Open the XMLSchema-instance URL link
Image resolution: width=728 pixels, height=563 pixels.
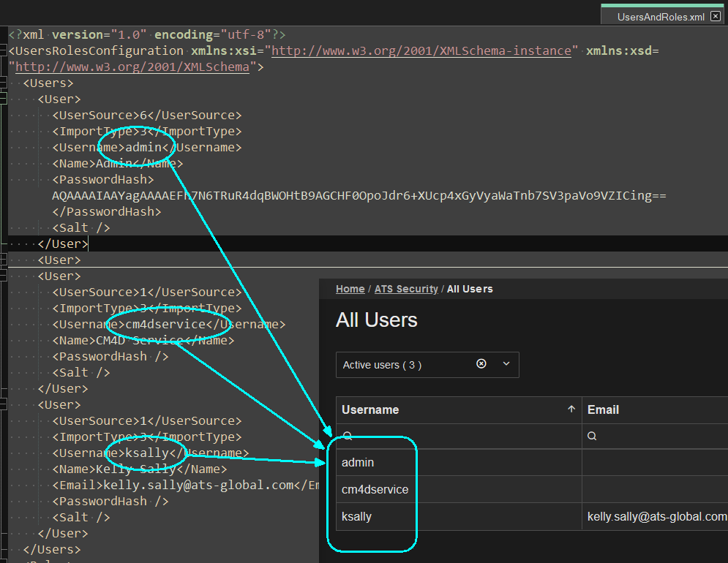coord(421,50)
